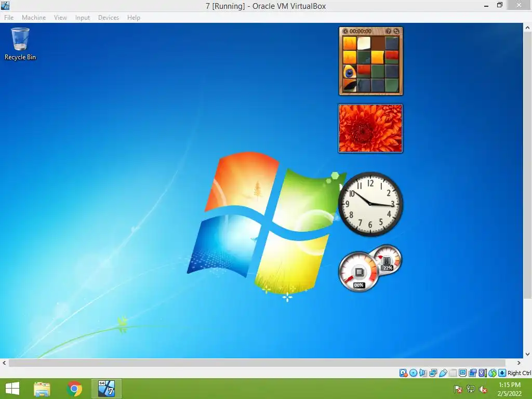Screen dimensions: 532x399
Task: Click the display status bar icon
Action: 462,373
